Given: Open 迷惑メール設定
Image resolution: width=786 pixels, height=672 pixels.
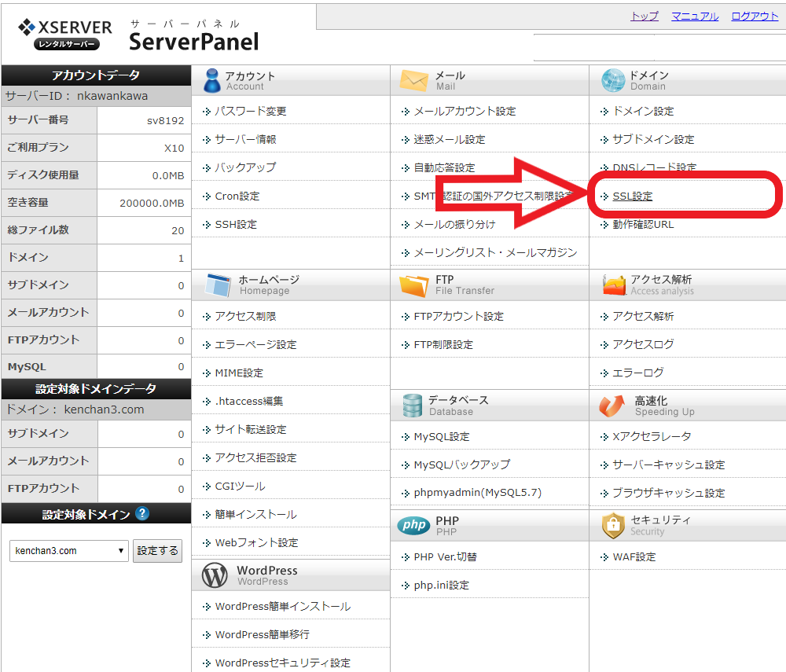Looking at the screenshot, I should 450,139.
